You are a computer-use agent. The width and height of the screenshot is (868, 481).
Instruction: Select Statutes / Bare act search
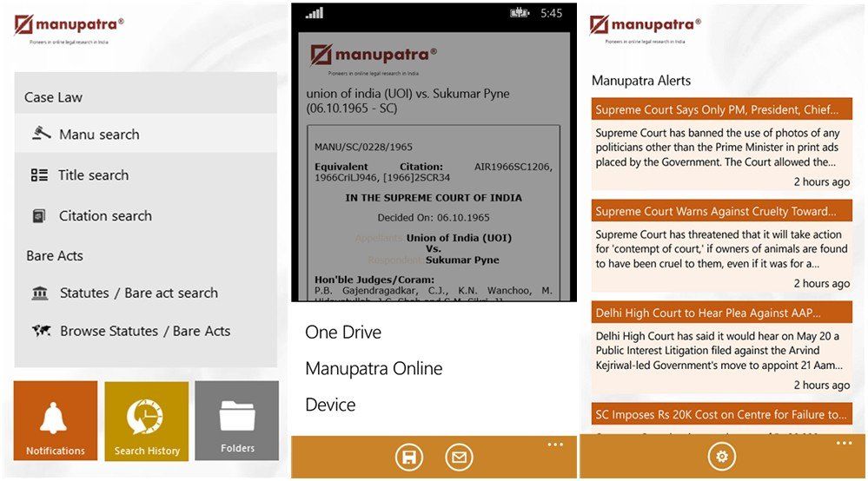coord(146,293)
